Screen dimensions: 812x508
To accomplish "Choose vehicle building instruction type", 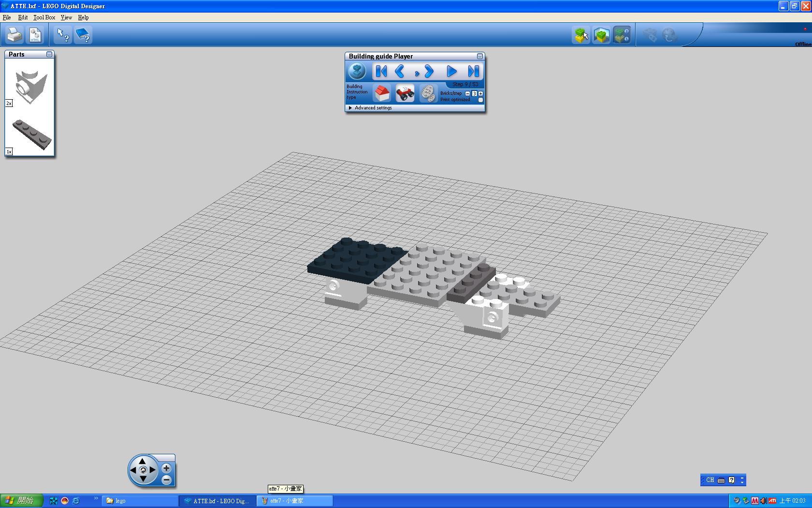I will click(x=405, y=93).
